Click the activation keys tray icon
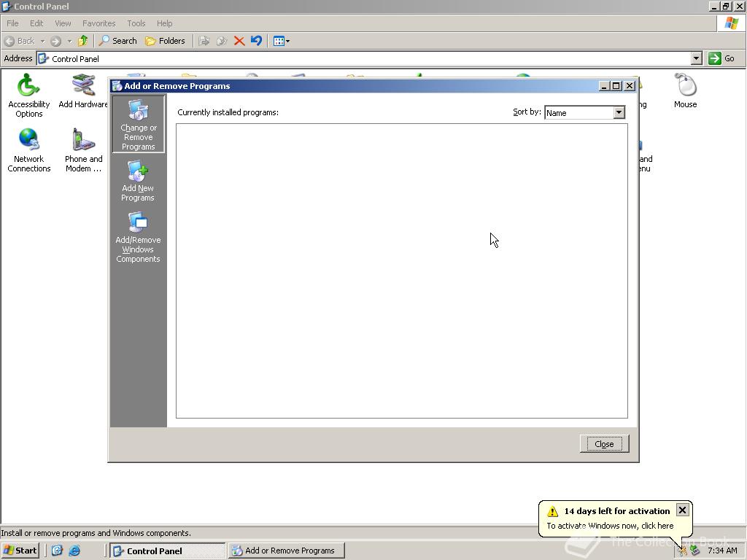 pos(683,551)
